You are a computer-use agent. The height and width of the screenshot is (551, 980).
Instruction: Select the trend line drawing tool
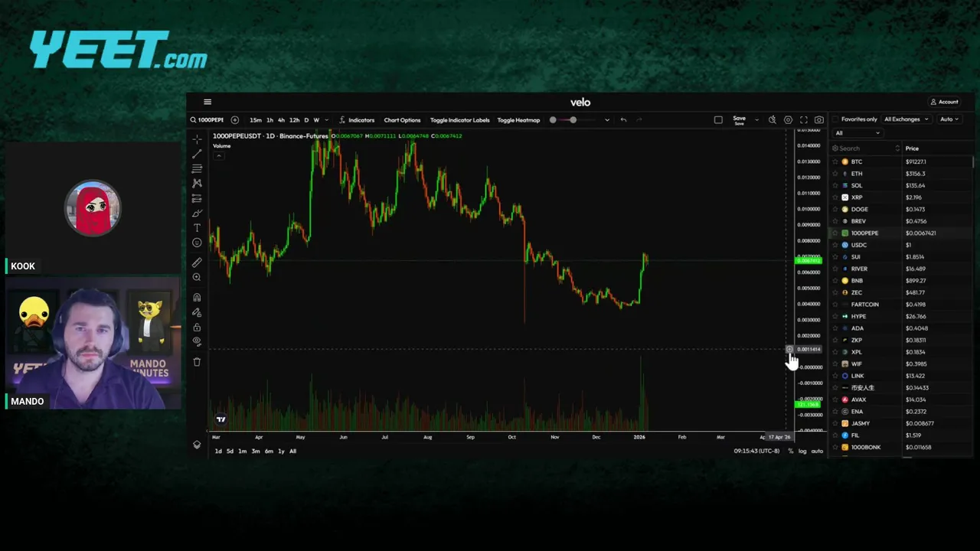point(197,154)
